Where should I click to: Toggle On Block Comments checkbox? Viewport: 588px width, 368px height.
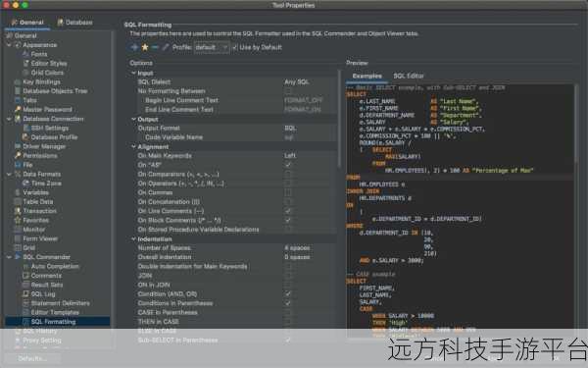pos(287,220)
